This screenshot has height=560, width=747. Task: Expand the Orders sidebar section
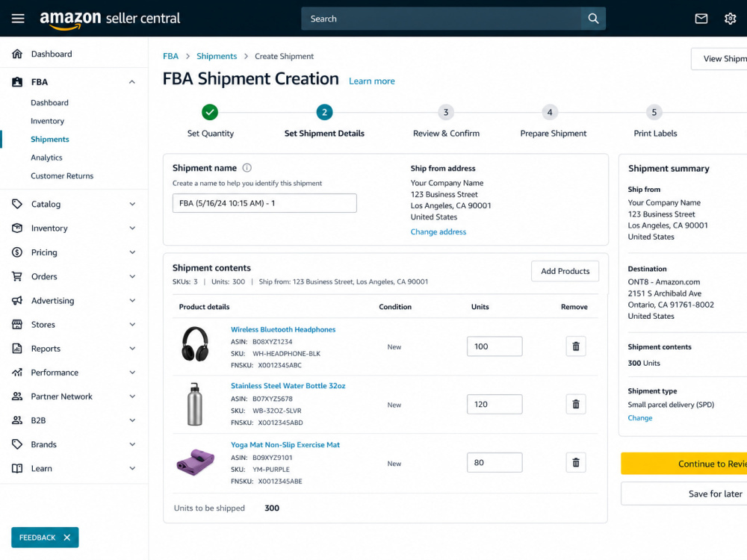[x=132, y=276]
